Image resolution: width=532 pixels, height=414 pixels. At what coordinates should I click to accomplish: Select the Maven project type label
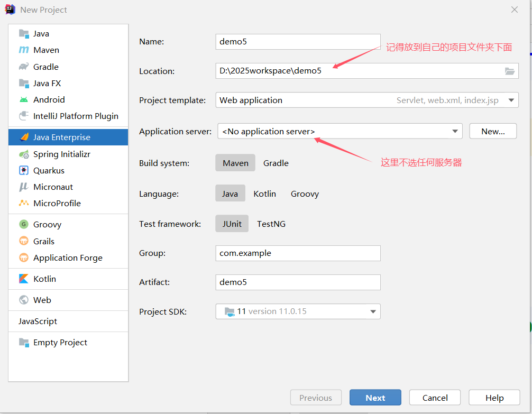[46, 50]
